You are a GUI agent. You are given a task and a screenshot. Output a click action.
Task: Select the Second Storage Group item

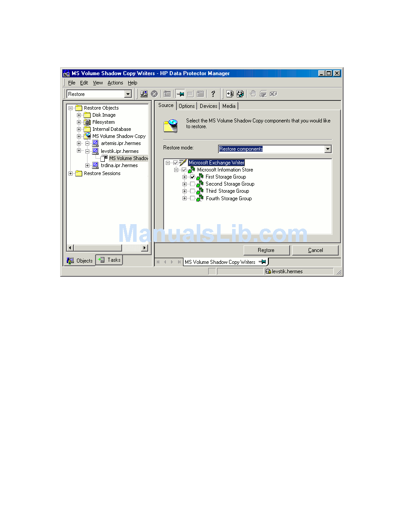tap(230, 184)
